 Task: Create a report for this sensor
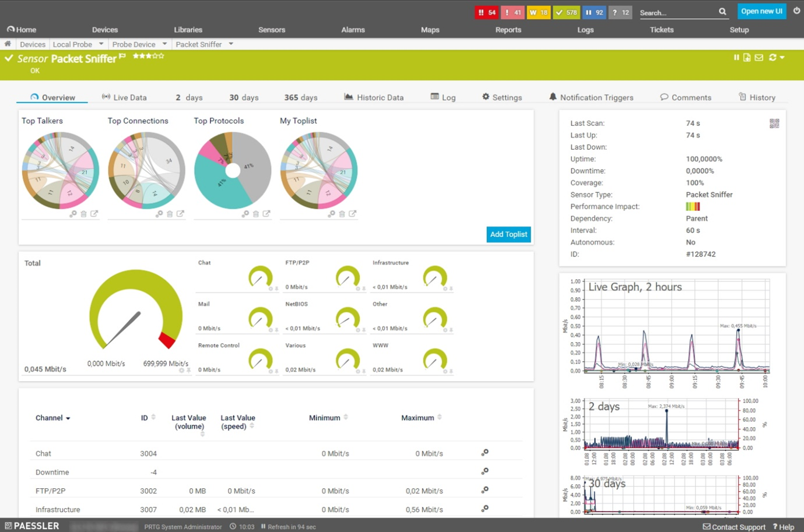[x=747, y=57]
